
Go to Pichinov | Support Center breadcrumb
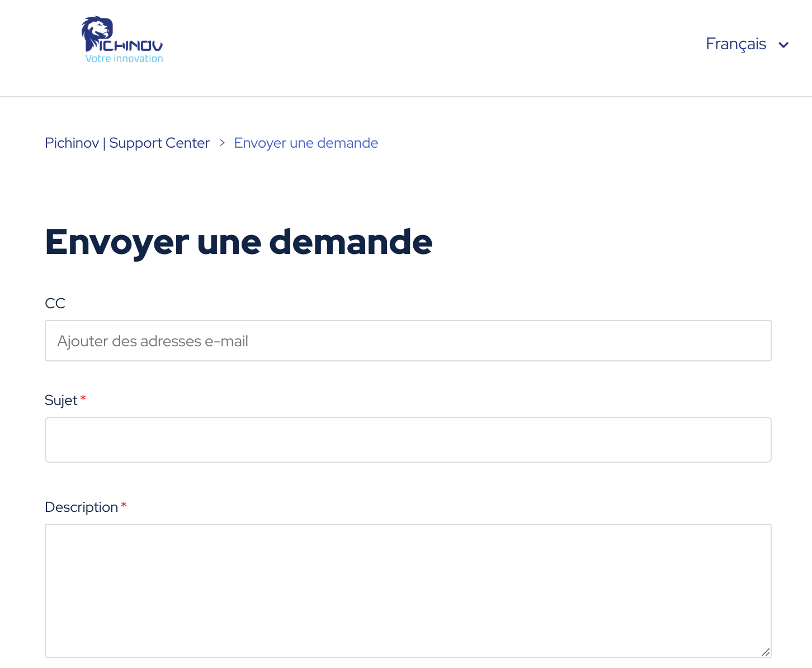click(x=127, y=143)
